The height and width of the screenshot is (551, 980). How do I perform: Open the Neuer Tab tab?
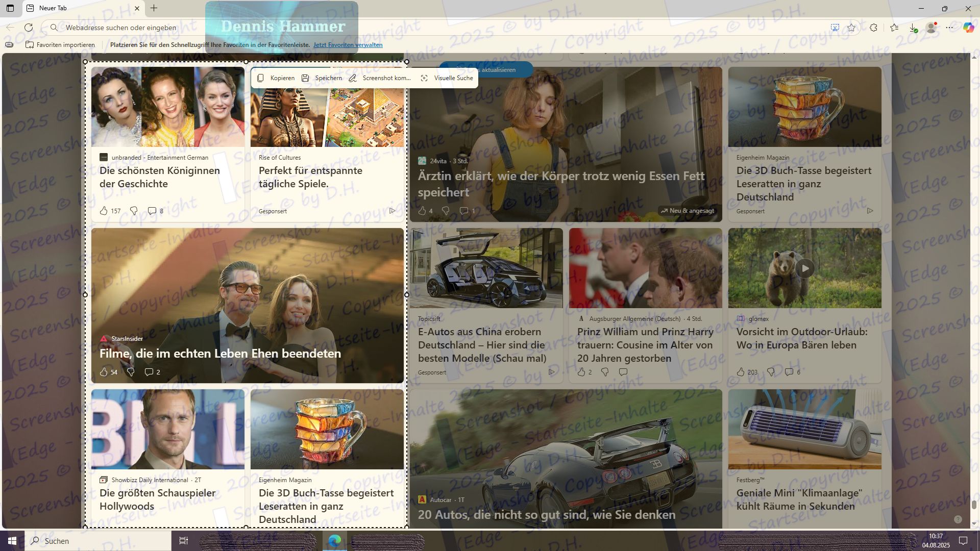(77, 8)
